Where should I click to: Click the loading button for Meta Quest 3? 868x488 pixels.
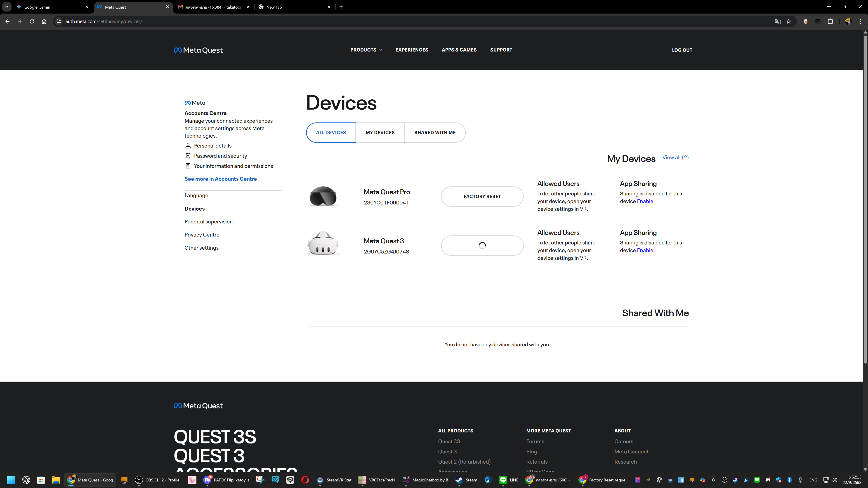coord(482,246)
